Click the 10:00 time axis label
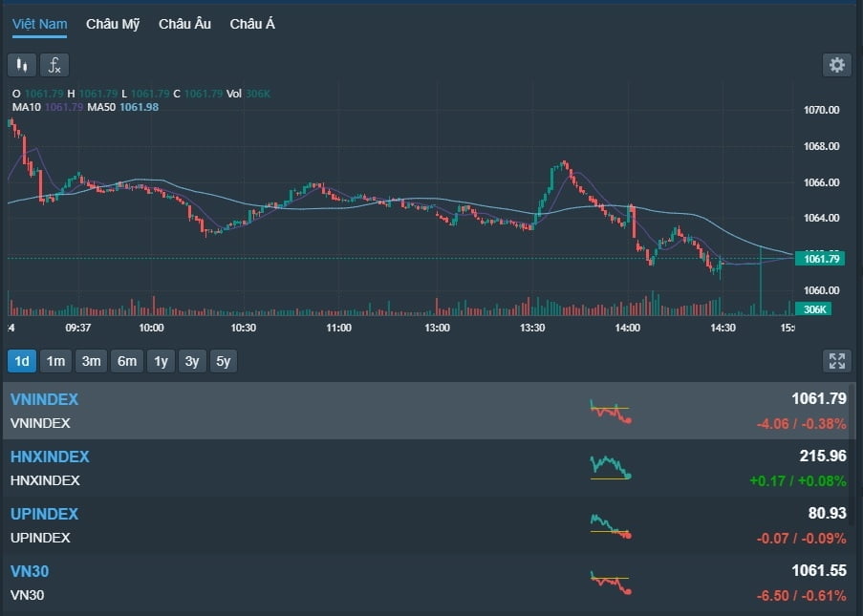863x616 pixels. coord(151,328)
